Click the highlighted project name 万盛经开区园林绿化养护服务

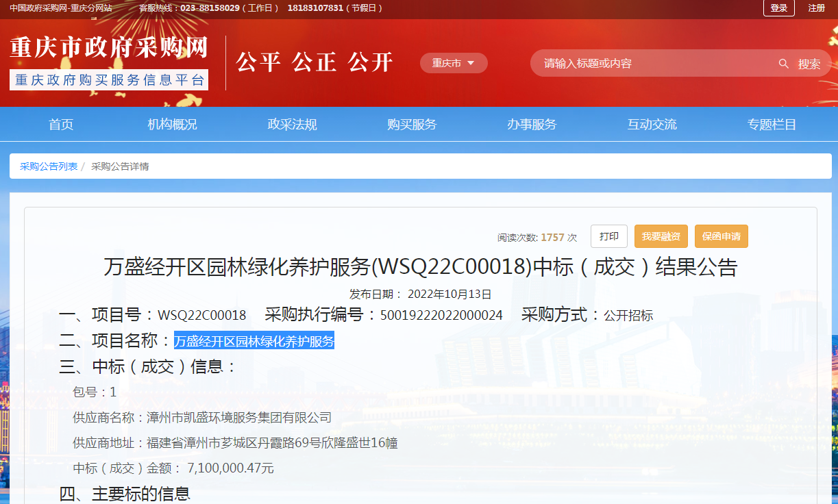pos(254,340)
